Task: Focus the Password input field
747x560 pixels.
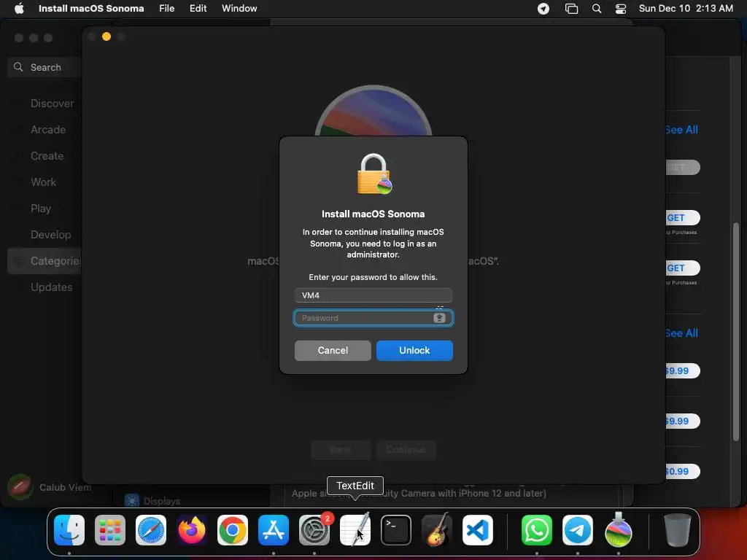Action: [x=373, y=318]
